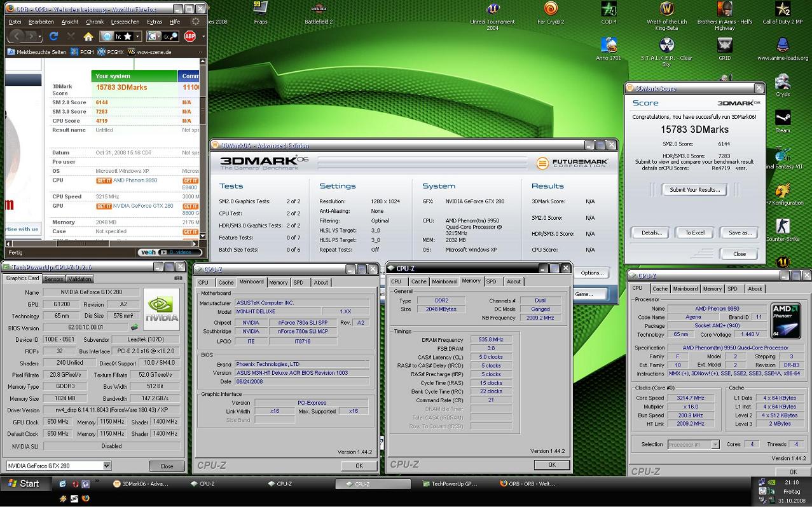Viewport: 812px width, 507px height.
Task: Launch the Crysis desktop shortcut
Action: coord(783,85)
